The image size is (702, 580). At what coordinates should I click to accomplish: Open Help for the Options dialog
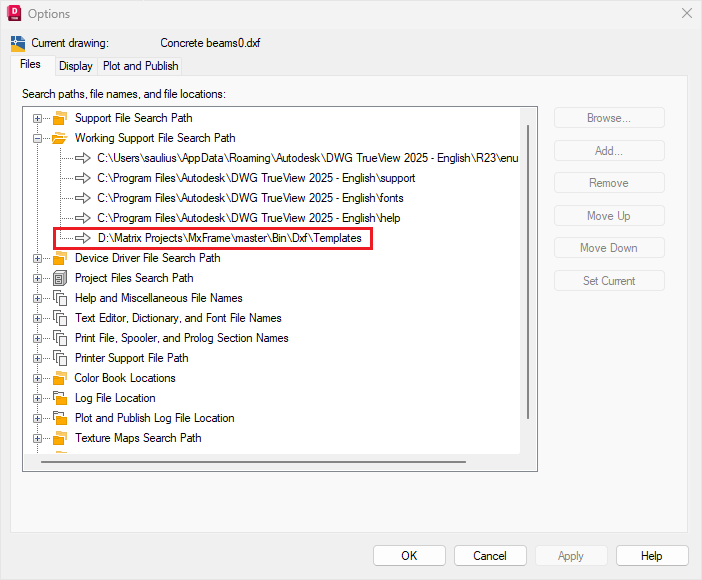click(x=652, y=556)
